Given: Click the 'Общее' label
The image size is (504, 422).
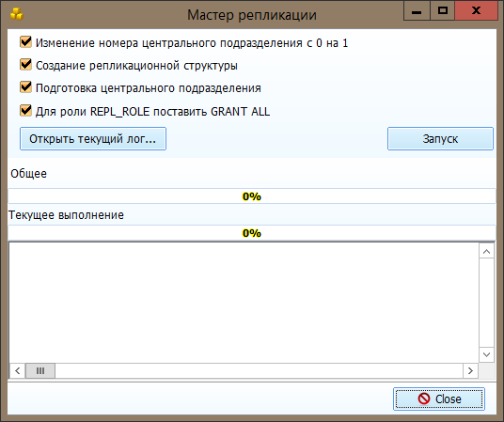Looking at the screenshot, I should pos(28,174).
